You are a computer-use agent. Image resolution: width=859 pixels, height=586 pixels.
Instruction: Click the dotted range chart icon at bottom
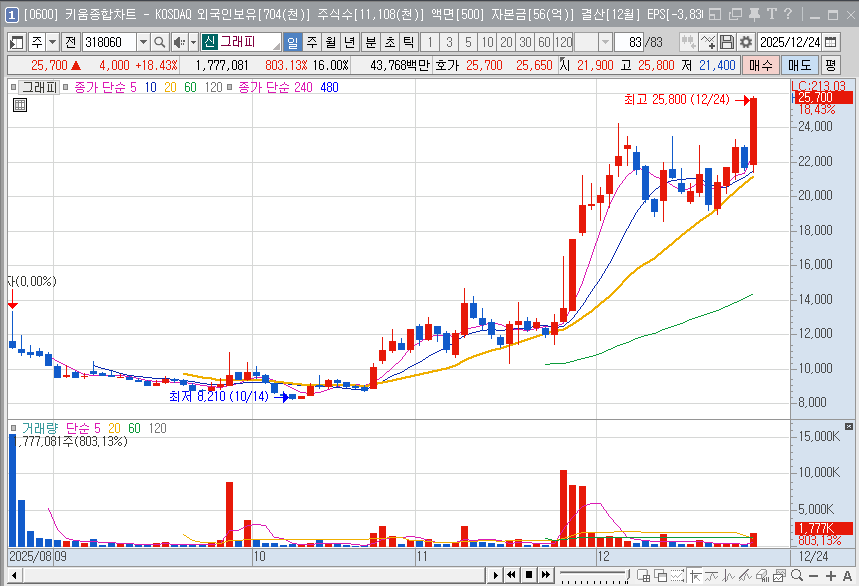(x=678, y=575)
